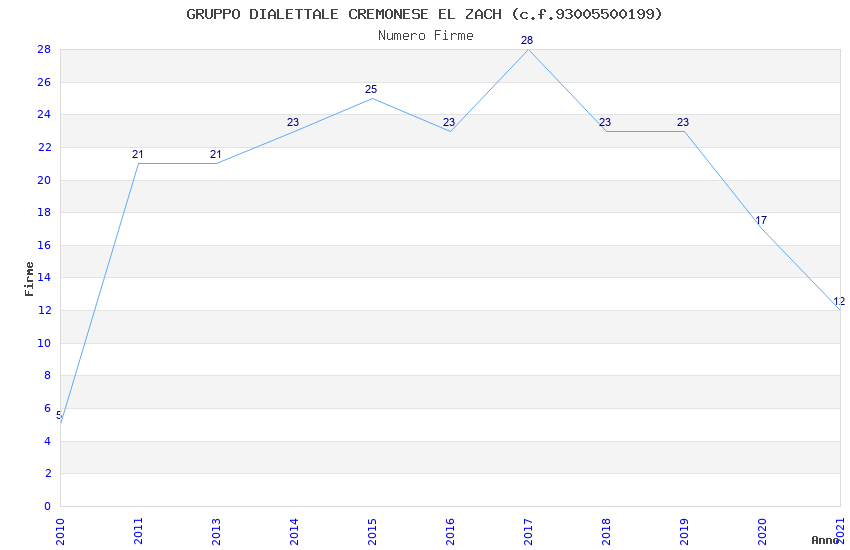This screenshot has width=850, height=550.
Task: Click the y-axis tick value 14
Action: (44, 277)
